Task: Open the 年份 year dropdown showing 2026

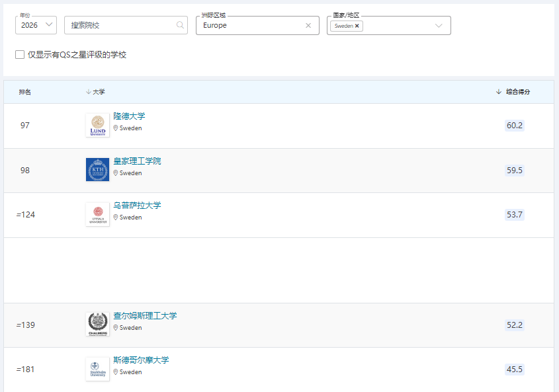Action: click(36, 25)
